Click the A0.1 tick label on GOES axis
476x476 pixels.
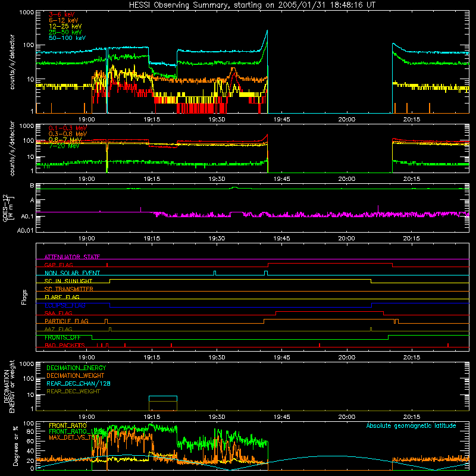(x=27, y=217)
